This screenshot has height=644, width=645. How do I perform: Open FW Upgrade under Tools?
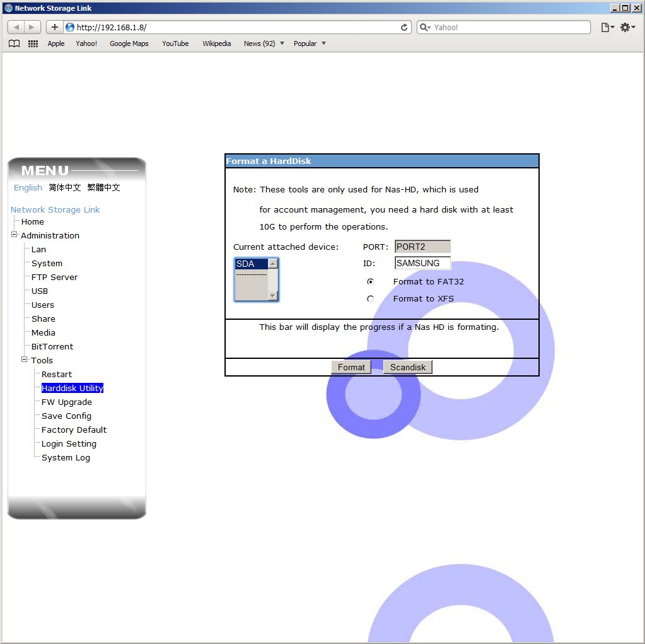[67, 402]
